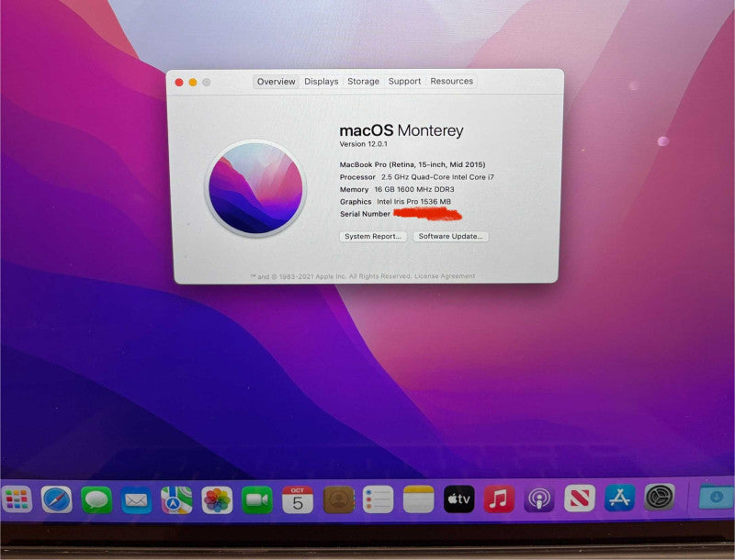Open the Support tab
The width and height of the screenshot is (735, 560).
point(404,81)
